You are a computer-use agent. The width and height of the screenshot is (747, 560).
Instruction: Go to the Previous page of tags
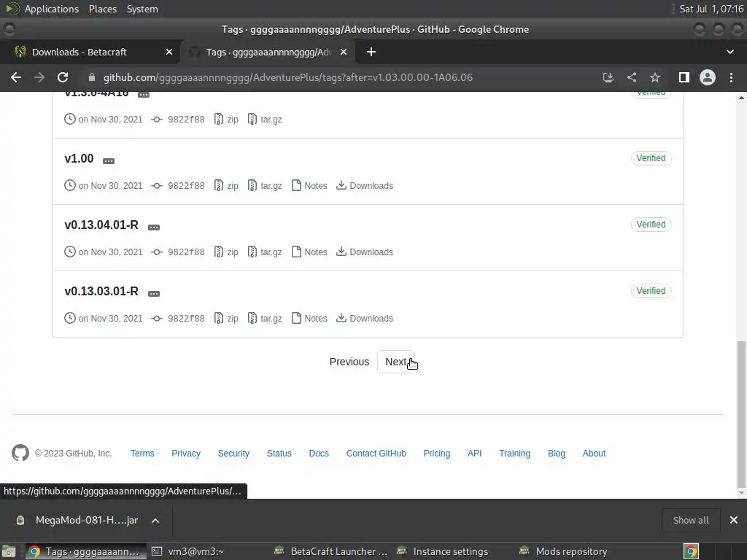tap(349, 362)
